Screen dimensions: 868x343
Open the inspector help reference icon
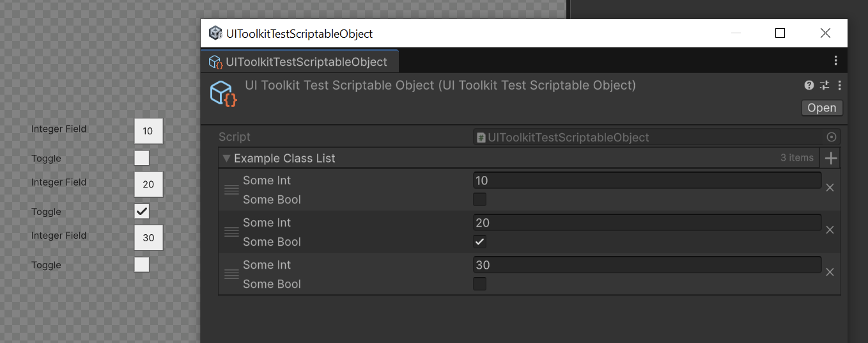click(x=809, y=85)
